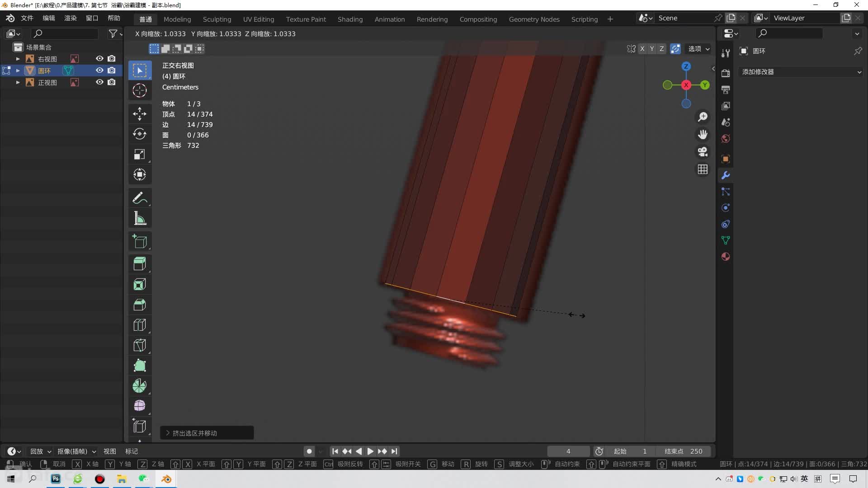Activate the 3D Cursor tool
The height and width of the screenshot is (488, 868).
click(140, 90)
